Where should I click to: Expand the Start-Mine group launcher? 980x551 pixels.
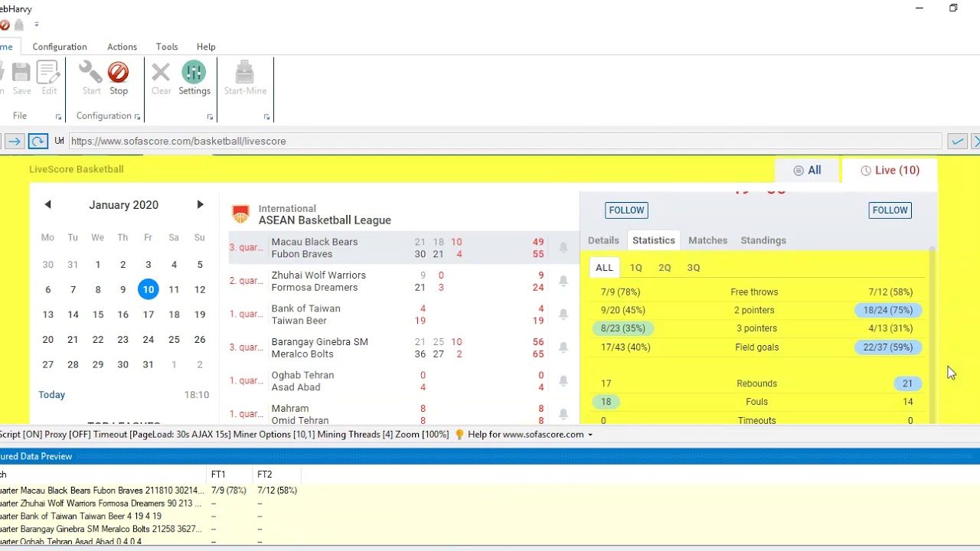(266, 117)
